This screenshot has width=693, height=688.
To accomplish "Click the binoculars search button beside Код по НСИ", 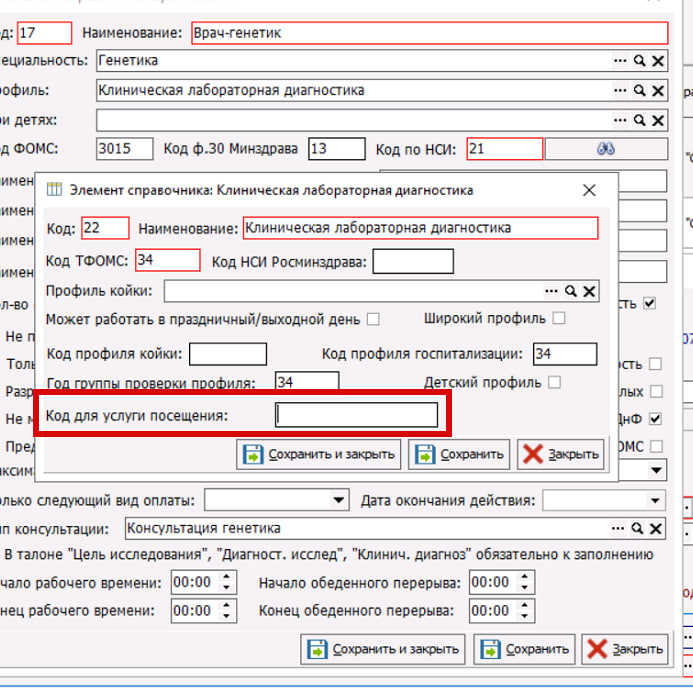I will [x=605, y=150].
